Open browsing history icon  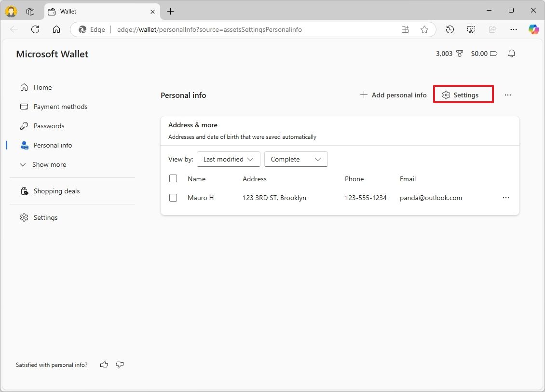450,29
